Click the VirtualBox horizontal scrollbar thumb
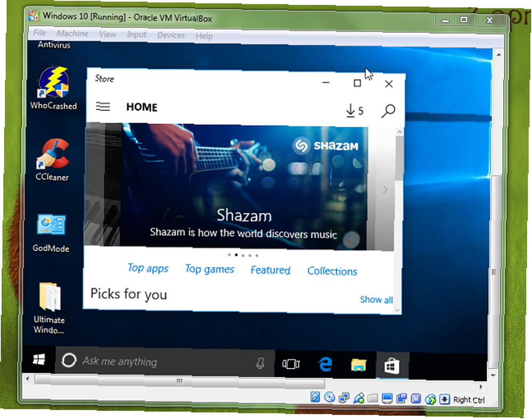Screen dimensions: 532x419 (x=180, y=381)
